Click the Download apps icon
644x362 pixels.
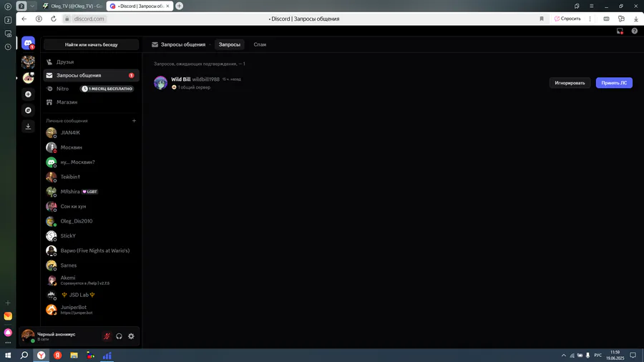28,127
